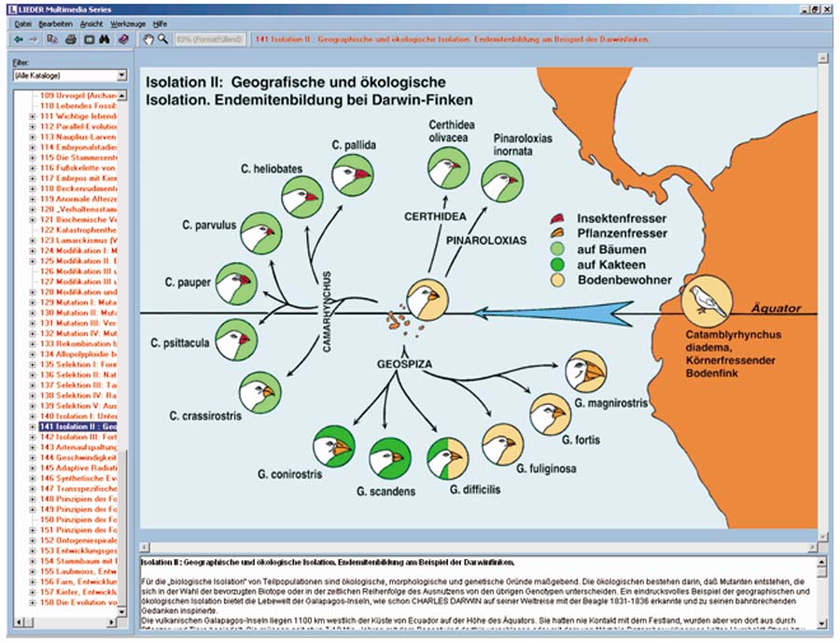840x643 pixels.
Task: Select the magnifier zoom tool
Action: coord(163,40)
